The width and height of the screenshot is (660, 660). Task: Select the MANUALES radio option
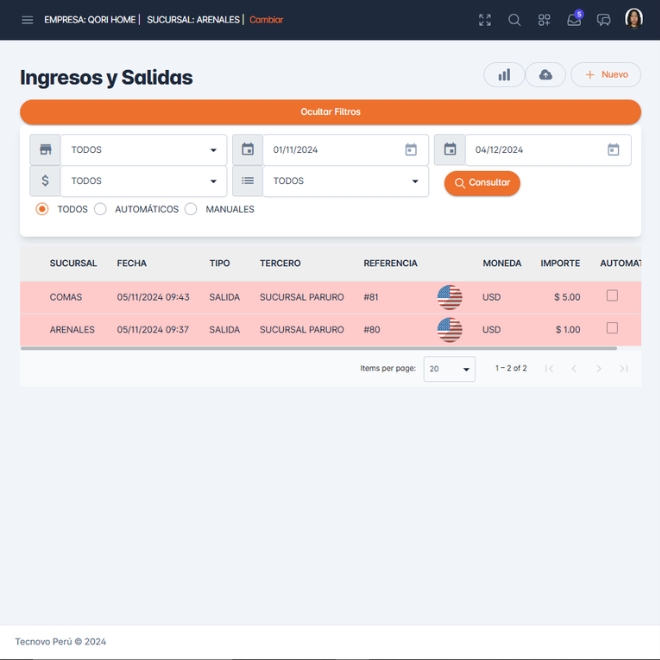191,209
